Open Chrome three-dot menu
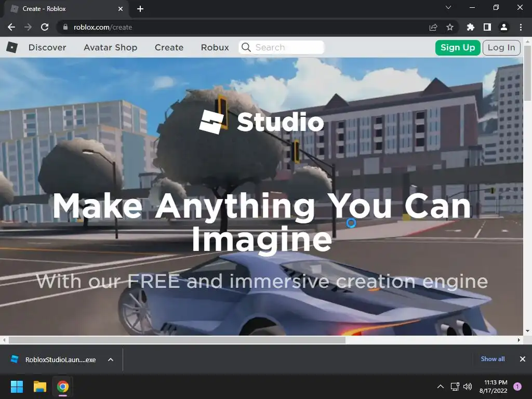 click(x=521, y=27)
